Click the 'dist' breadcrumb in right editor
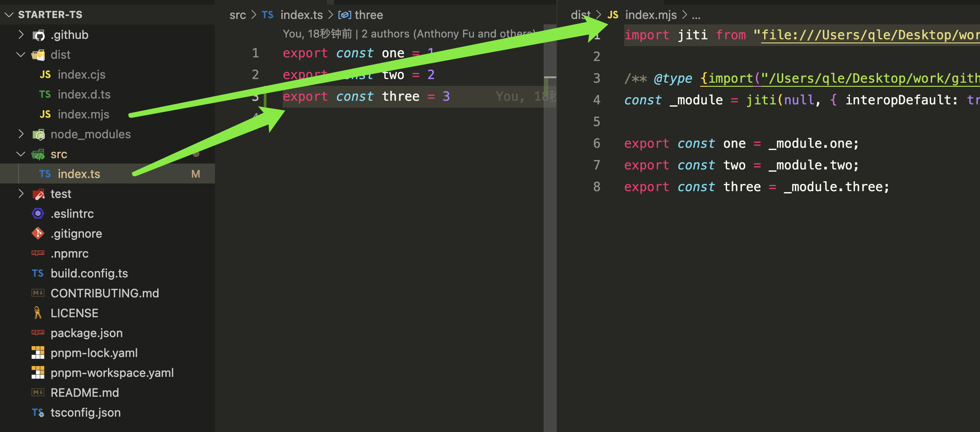The height and width of the screenshot is (432, 980). point(580,15)
